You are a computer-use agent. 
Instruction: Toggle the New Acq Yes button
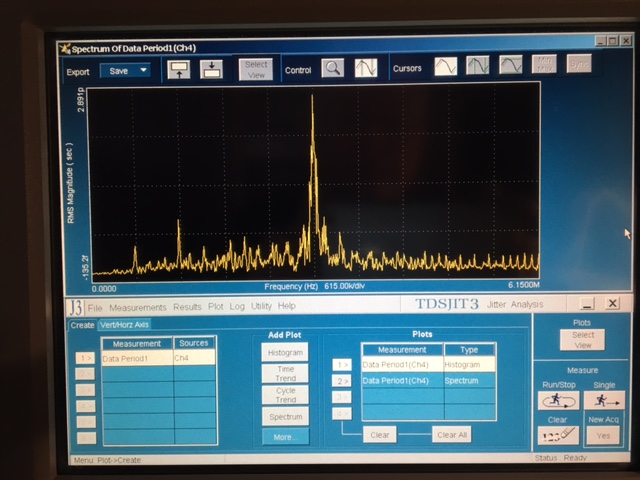pyautogui.click(x=603, y=436)
